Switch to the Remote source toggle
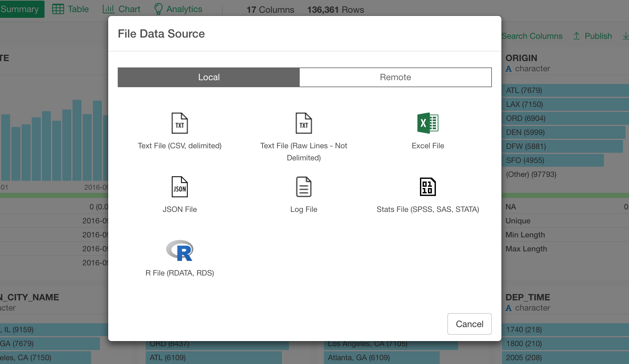The image size is (629, 364). coord(395,77)
